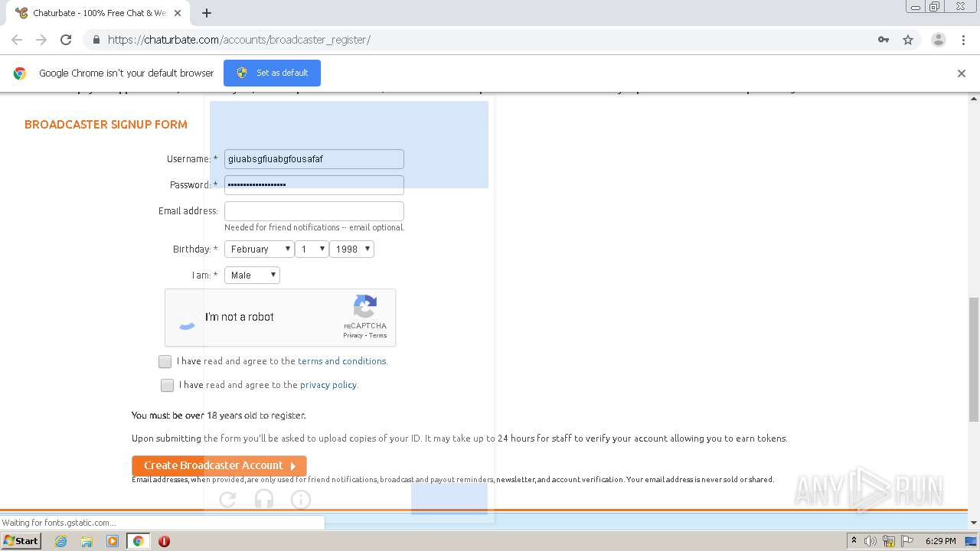Reload the current page

66,40
